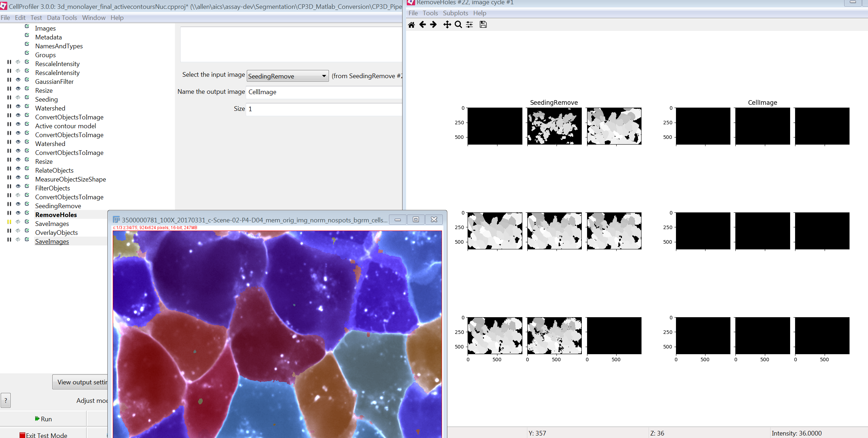The image size is (868, 438).
Task: Reset view with Home icon in RemoveHoles figure
Action: [x=411, y=25]
